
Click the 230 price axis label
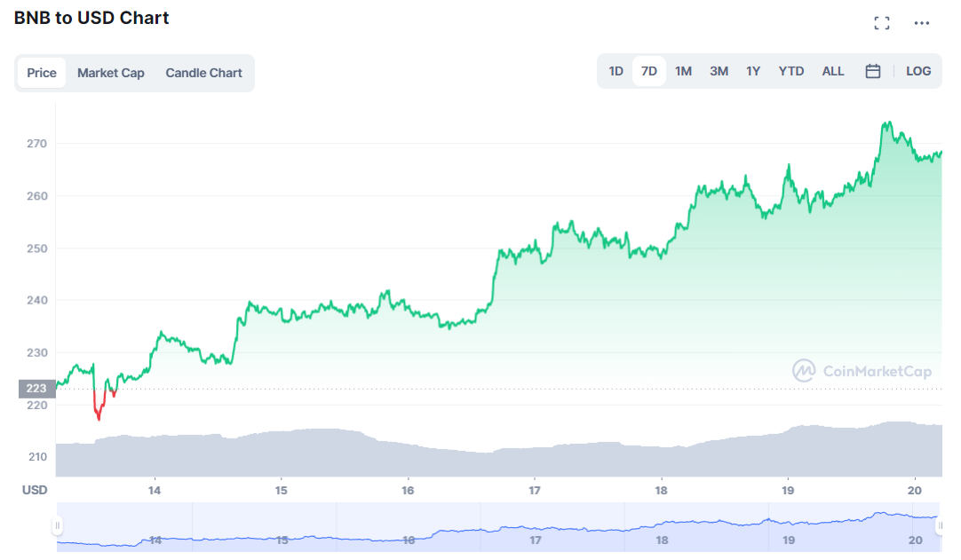(x=36, y=353)
